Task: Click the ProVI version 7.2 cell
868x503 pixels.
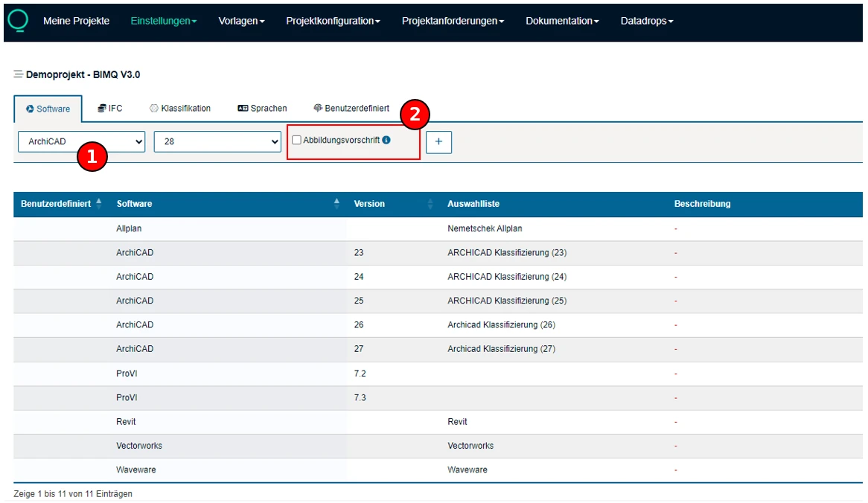Action: (360, 374)
